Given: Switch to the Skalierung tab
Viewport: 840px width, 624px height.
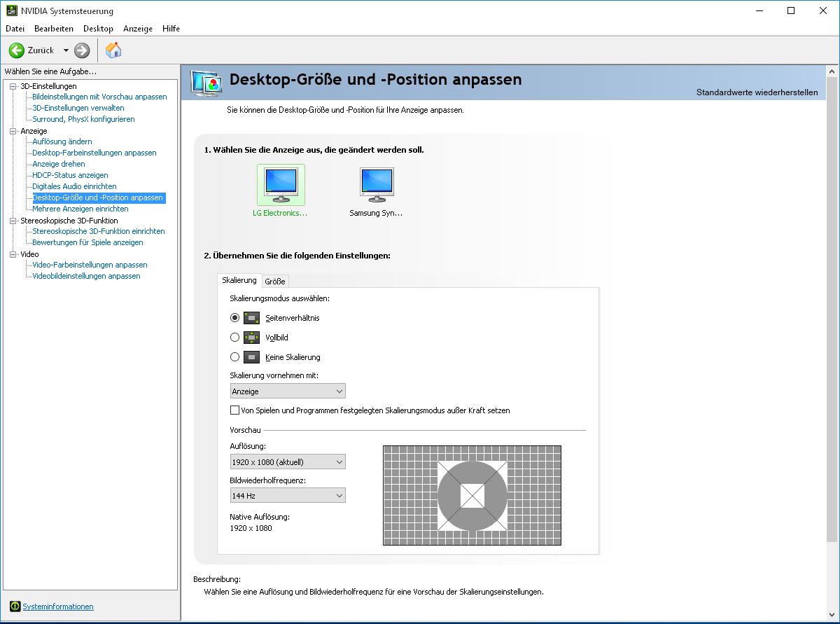Looking at the screenshot, I should pyautogui.click(x=239, y=280).
